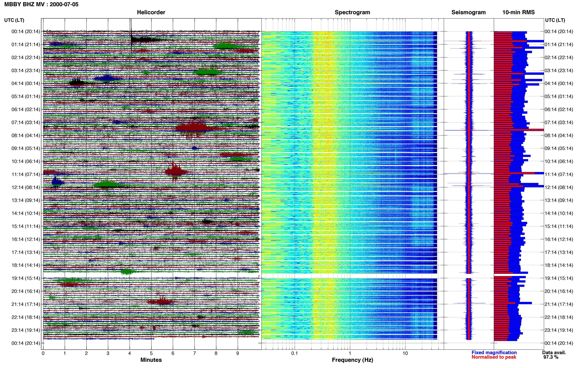Click left time label 03:14 (23:14)
This screenshot has height=368, width=588.
pos(26,70)
